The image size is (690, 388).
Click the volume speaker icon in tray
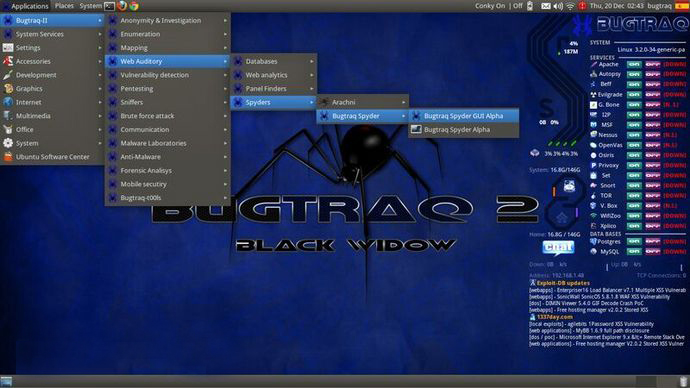pos(558,6)
